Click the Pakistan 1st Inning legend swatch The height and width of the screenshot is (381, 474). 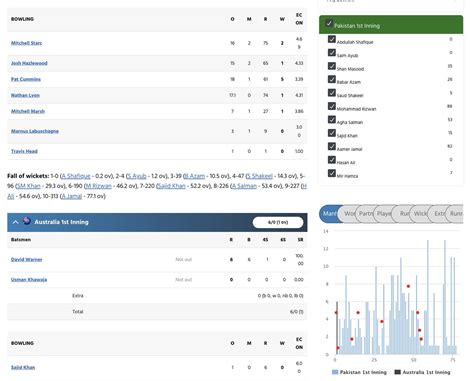[x=335, y=372]
